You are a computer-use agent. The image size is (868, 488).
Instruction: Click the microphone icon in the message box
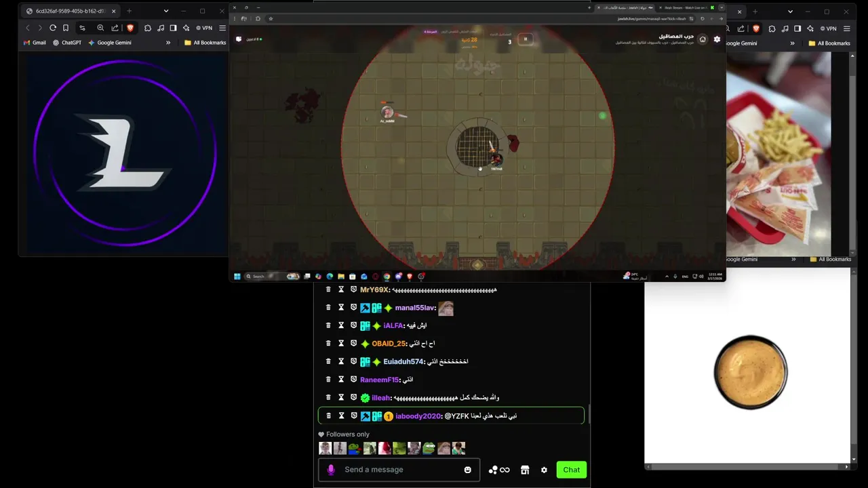pyautogui.click(x=331, y=470)
